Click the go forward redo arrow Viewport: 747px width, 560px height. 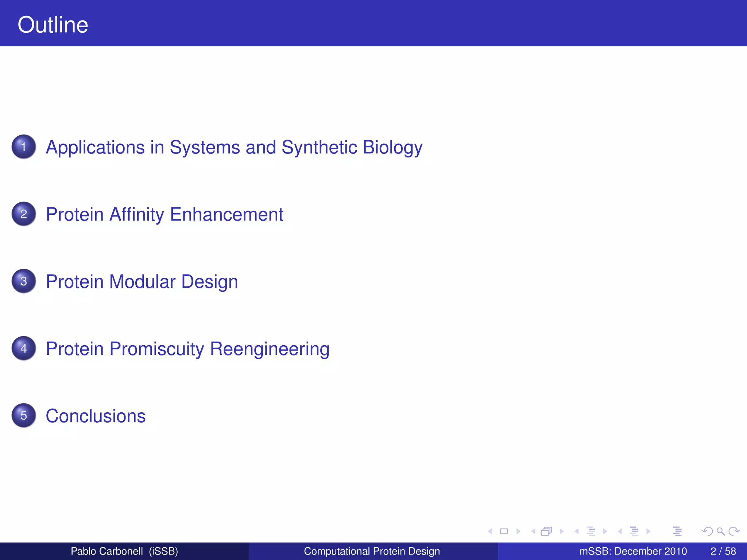[x=734, y=531]
